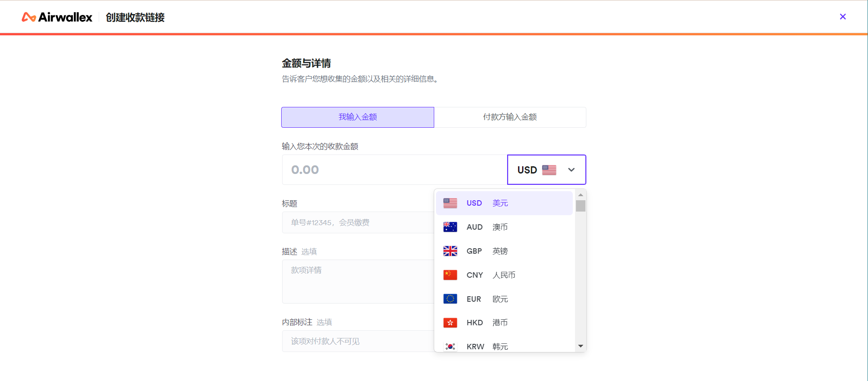The height and width of the screenshot is (381, 868).
Task: Click the Australian flag icon
Action: coord(450,227)
